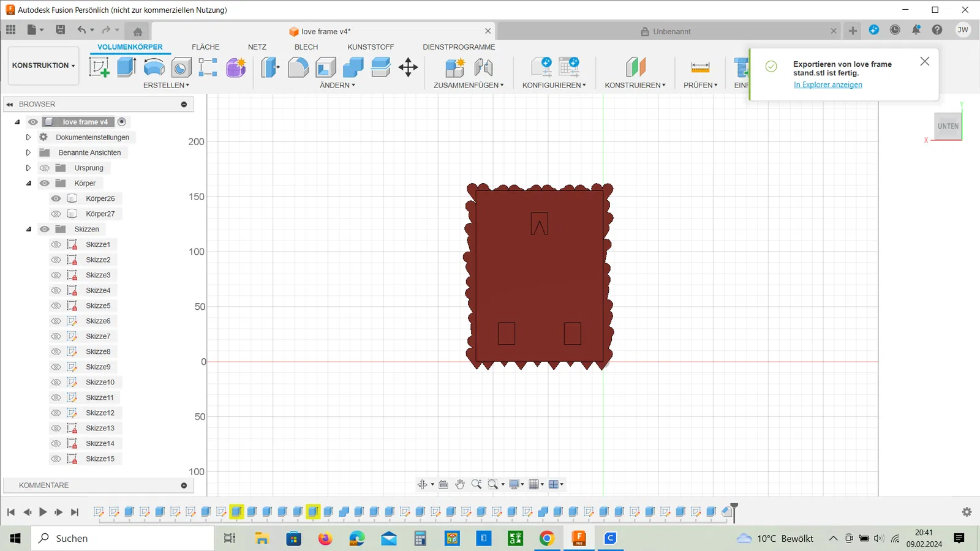Image resolution: width=980 pixels, height=551 pixels.
Task: Play the timeline history
Action: [x=43, y=512]
